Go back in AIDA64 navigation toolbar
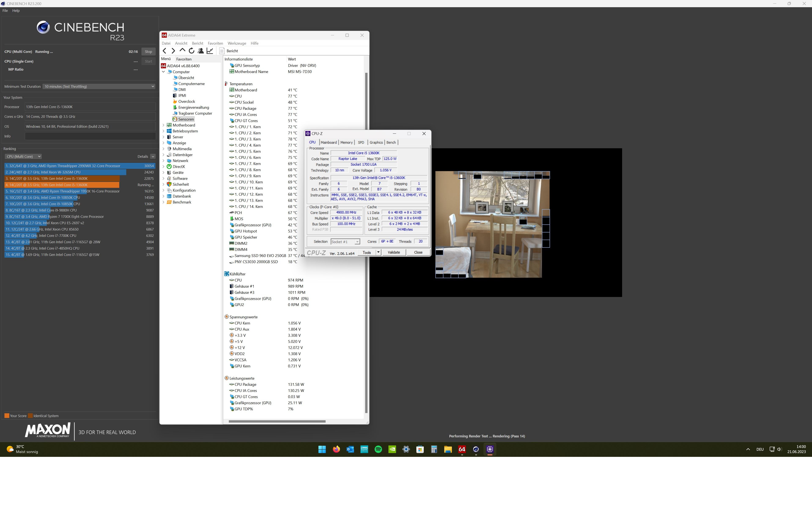This screenshot has height=522, width=812. tap(164, 51)
